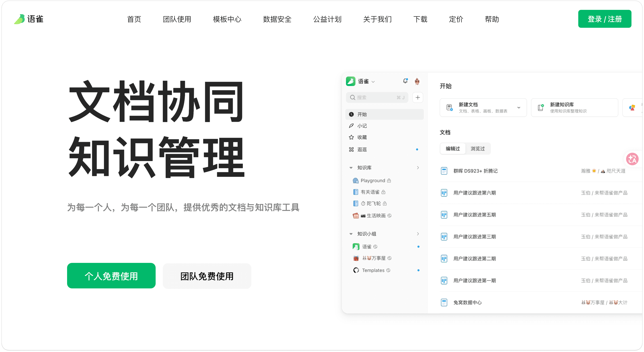Click the feather icon next to 小记

351,126
